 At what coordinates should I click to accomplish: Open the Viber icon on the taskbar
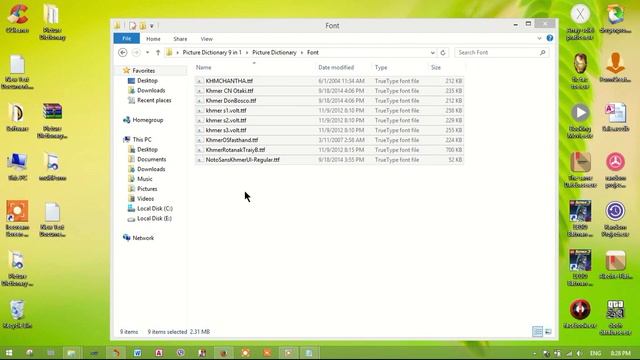[x=180, y=353]
